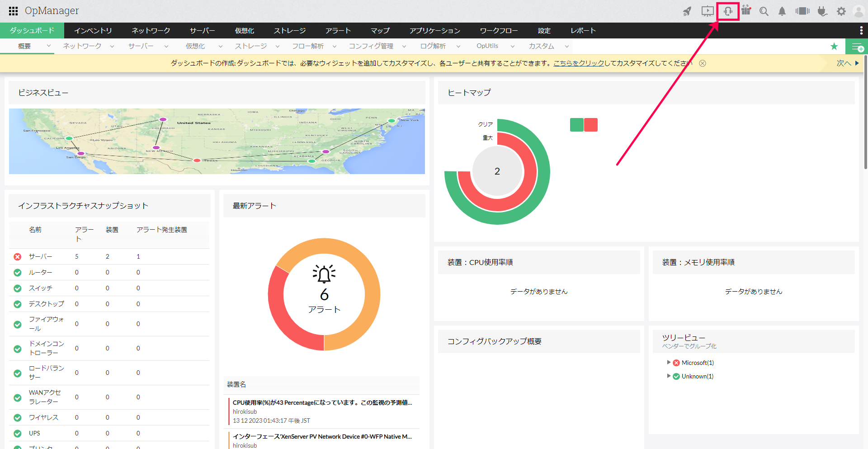Screen dimensions: 868x449
Task: Expand the Microsoft(1) tree node
Action: click(669, 362)
